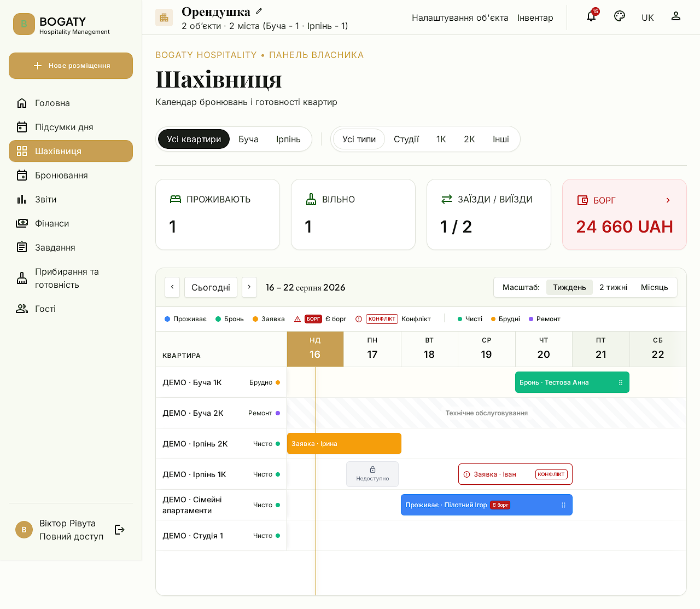Image resolution: width=700 pixels, height=609 pixels.
Task: Click the Нове розміщення button
Action: click(71, 66)
